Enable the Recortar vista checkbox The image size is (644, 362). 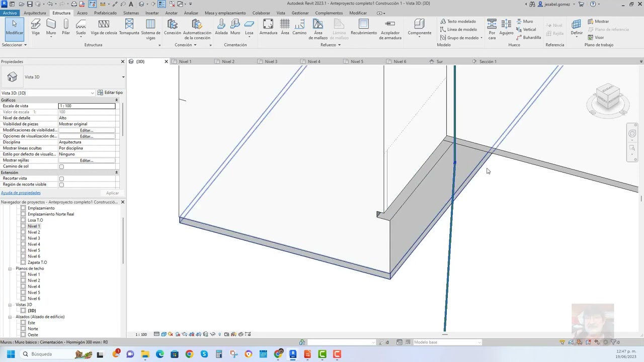61,178
